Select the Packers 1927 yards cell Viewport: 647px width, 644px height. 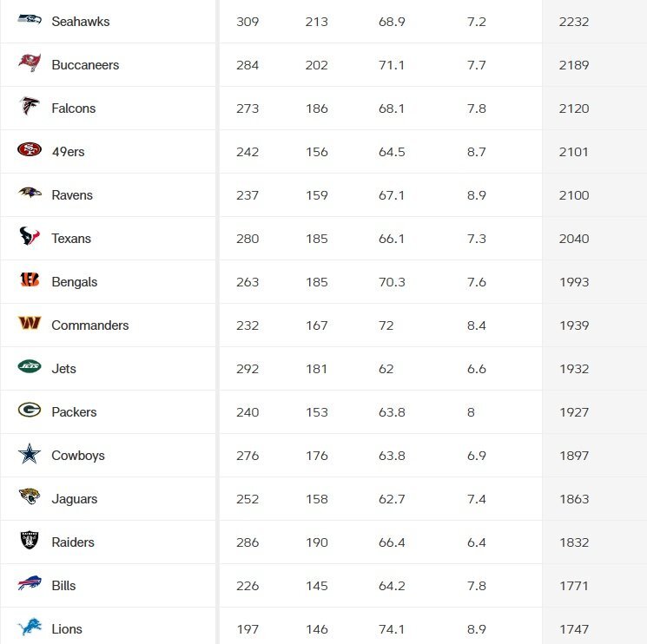pos(574,412)
